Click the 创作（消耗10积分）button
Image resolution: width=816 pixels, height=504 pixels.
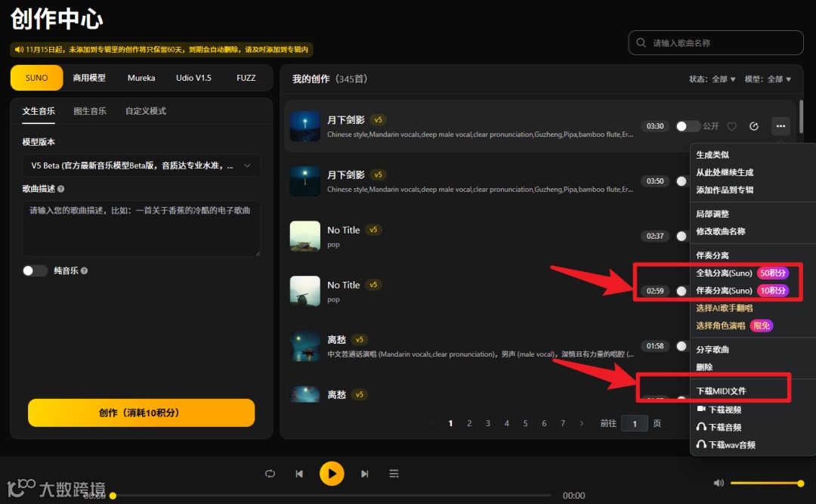coord(141,413)
